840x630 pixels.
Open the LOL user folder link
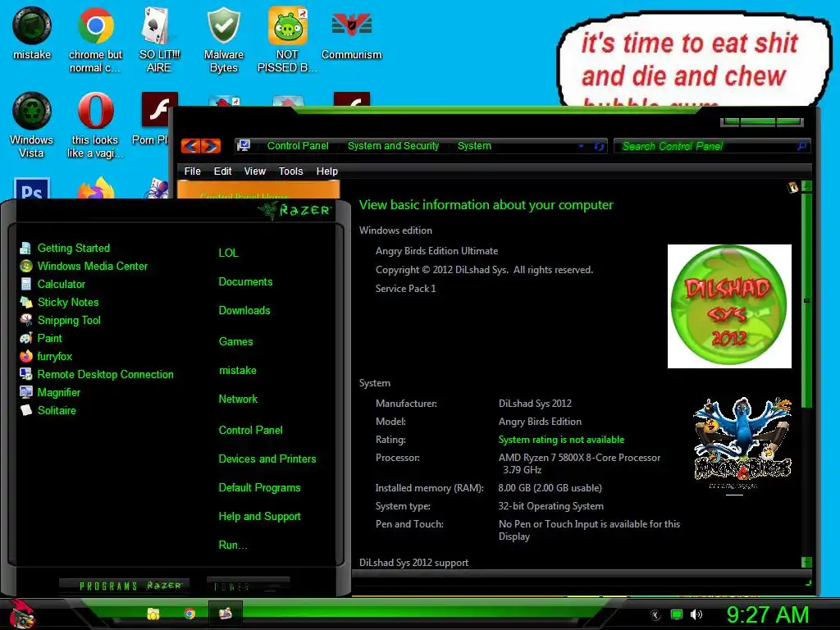(x=228, y=253)
